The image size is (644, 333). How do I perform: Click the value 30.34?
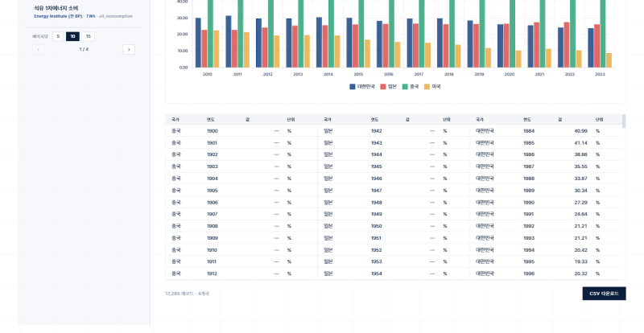(x=580, y=191)
